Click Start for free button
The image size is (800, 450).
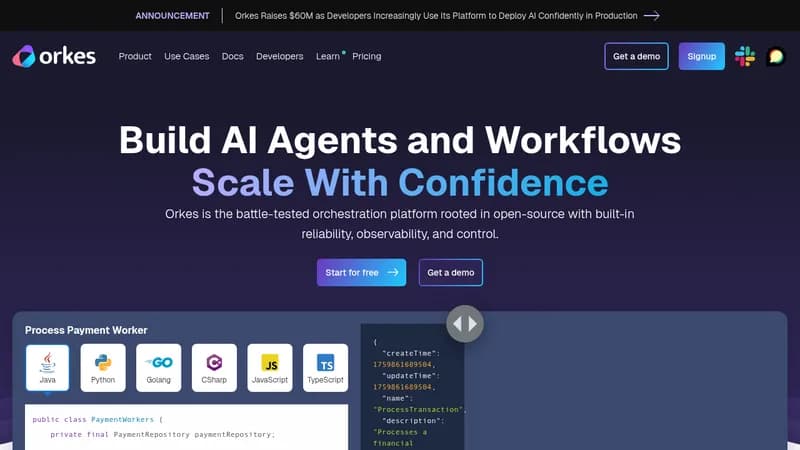click(361, 272)
